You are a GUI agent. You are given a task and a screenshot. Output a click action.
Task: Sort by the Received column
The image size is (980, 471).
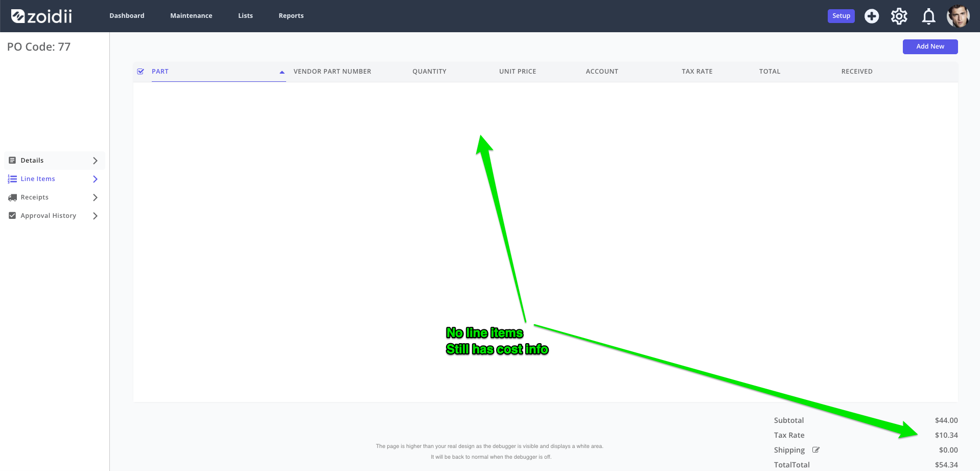pos(857,72)
